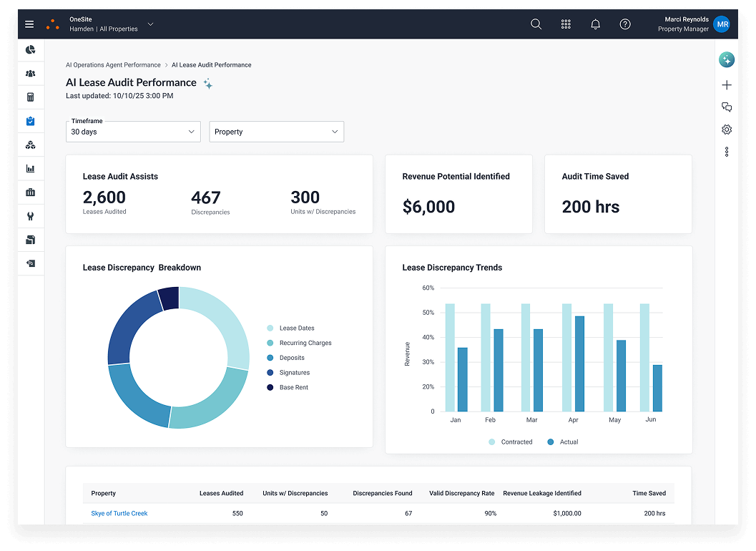Open the help question mark icon
Screen dimensions: 756x551
pos(625,24)
